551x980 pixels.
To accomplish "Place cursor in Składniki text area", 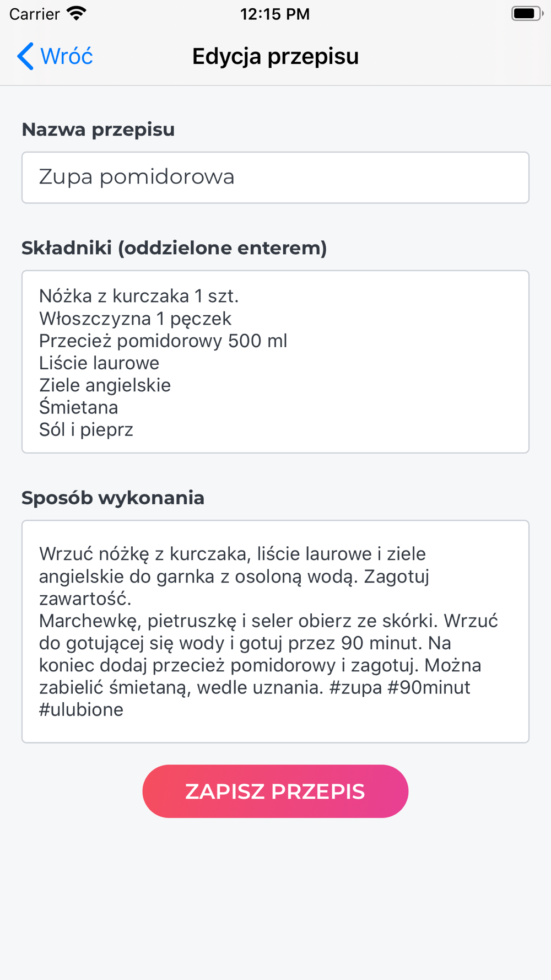I will (x=275, y=362).
